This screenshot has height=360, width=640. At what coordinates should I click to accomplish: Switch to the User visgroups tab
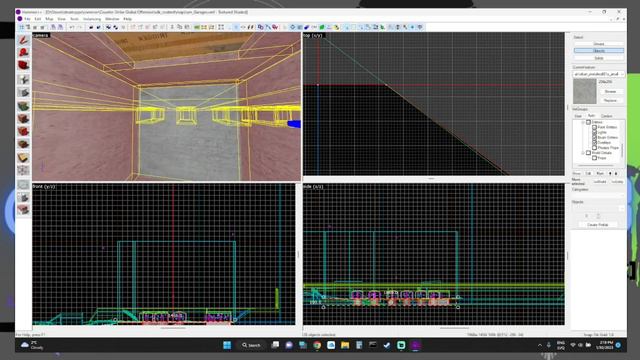point(579,116)
